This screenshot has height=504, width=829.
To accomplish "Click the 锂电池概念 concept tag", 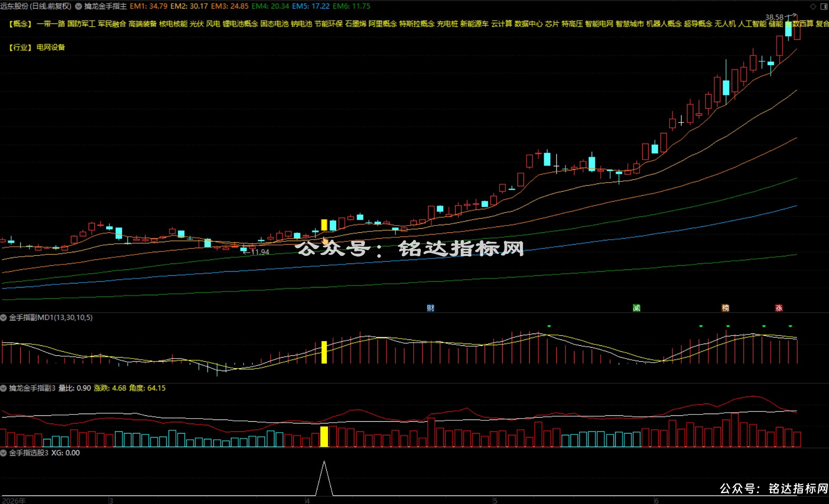I will (240, 24).
